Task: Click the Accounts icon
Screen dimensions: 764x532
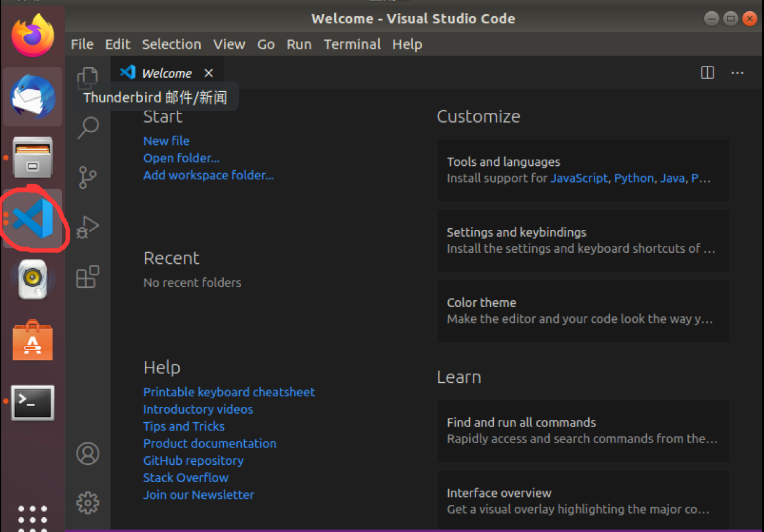Action: click(x=88, y=453)
